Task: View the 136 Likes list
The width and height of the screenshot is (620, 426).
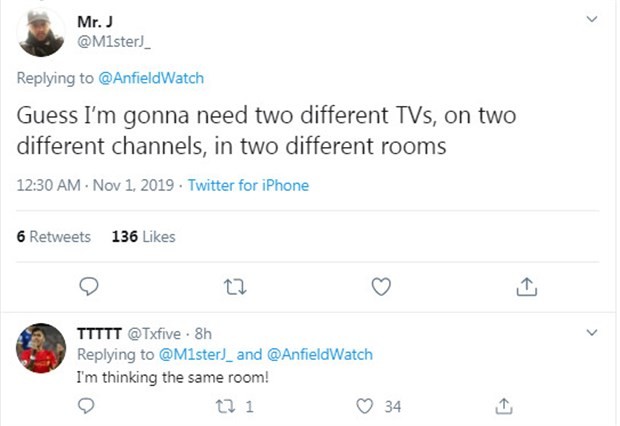Action: 144,237
